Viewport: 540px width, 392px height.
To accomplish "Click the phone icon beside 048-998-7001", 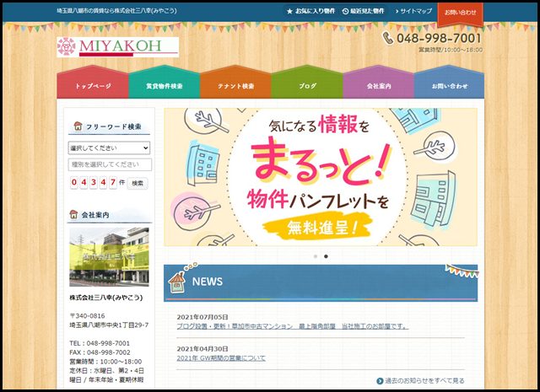I will pos(388,38).
